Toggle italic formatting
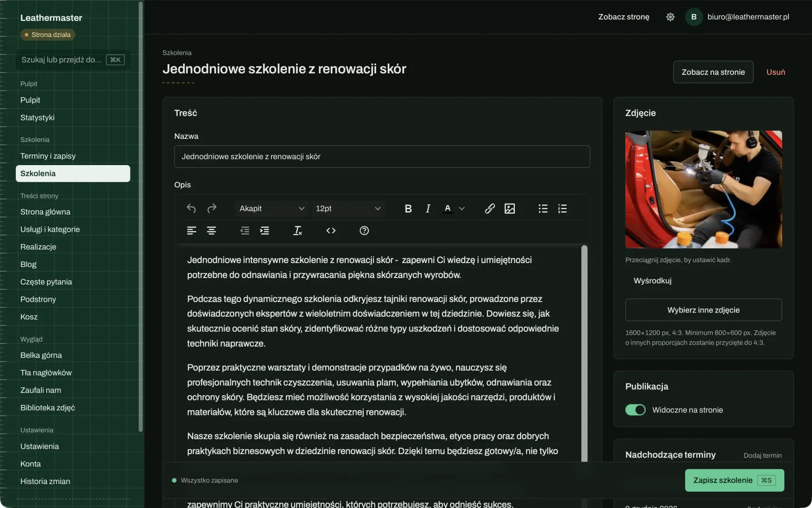 (428, 209)
